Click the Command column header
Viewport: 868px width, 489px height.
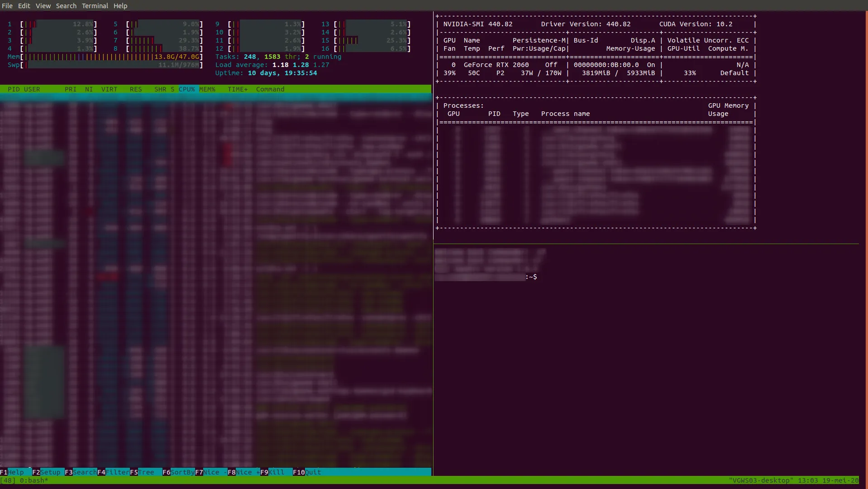(x=270, y=89)
